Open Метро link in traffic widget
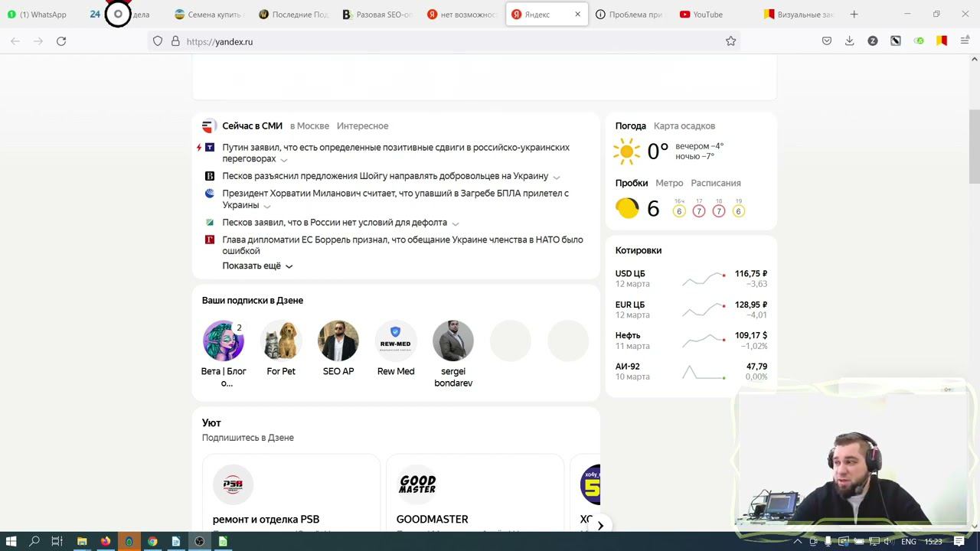 pos(669,183)
